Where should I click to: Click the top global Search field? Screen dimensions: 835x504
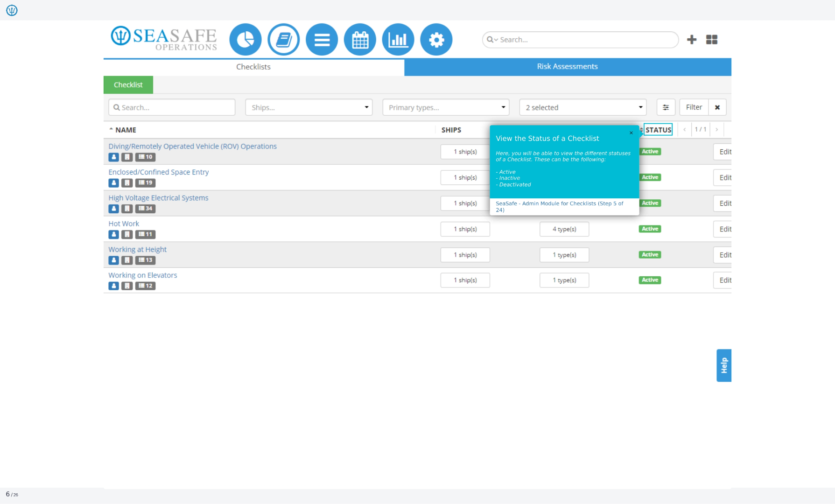tap(580, 40)
